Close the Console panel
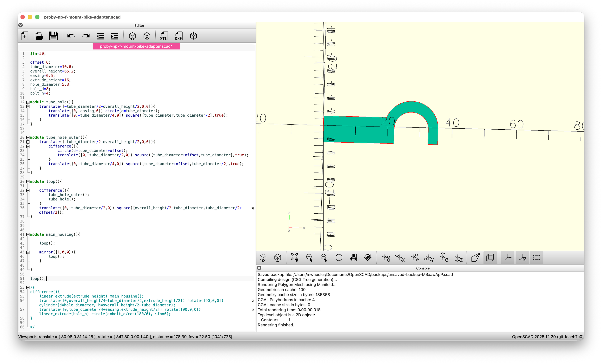 pos(259,268)
